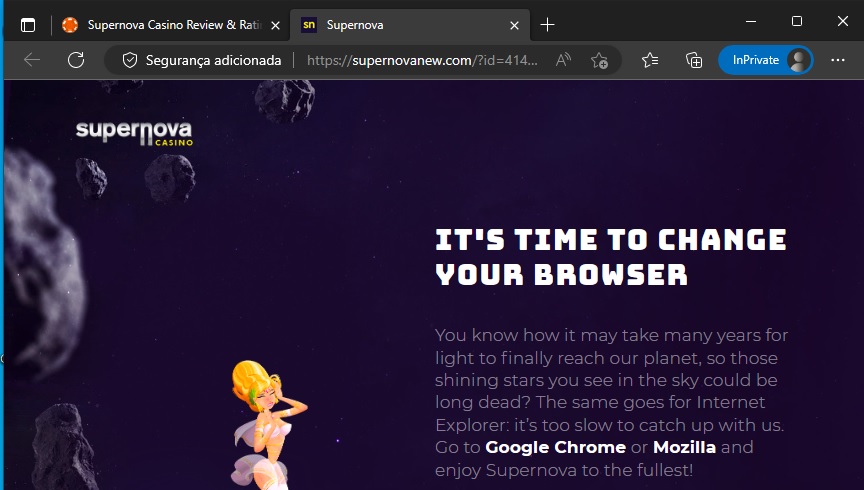Open the Read aloud icon
Image resolution: width=864 pixels, height=490 pixels.
(563, 60)
